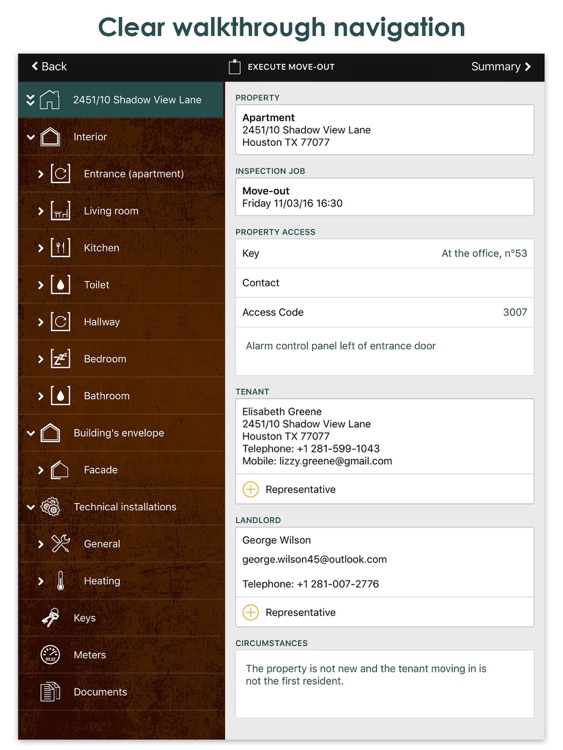
Task: Open the Meters label
Action: point(89,655)
